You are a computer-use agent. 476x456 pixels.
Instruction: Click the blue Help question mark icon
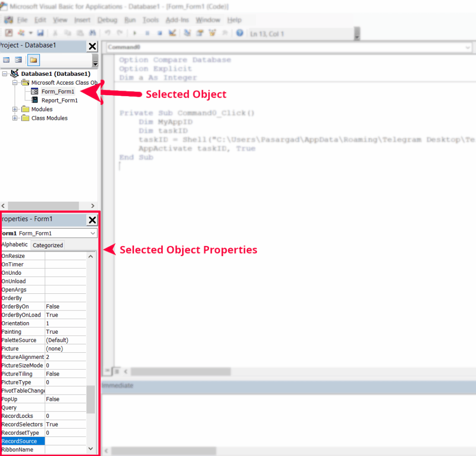(239, 33)
